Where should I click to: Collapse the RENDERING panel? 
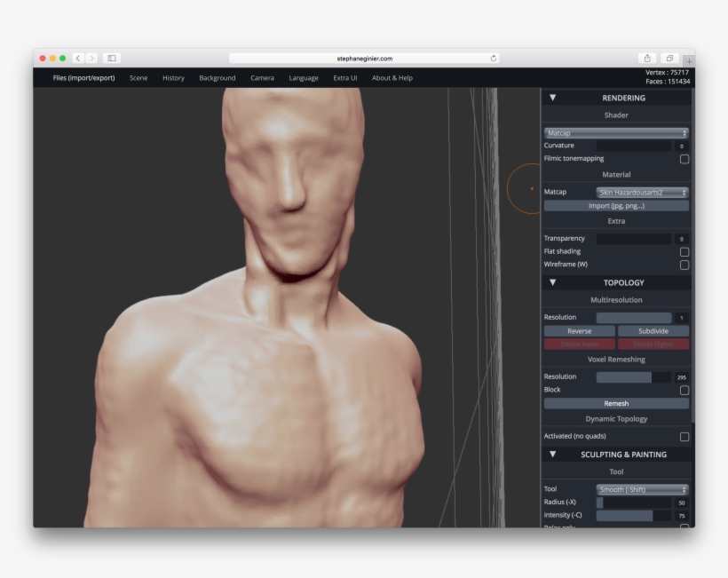553,98
